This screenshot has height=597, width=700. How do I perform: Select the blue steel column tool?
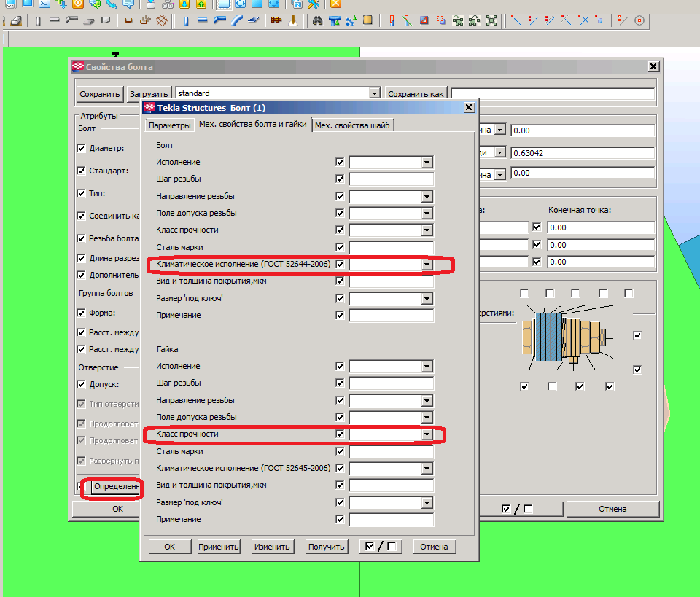click(186, 20)
